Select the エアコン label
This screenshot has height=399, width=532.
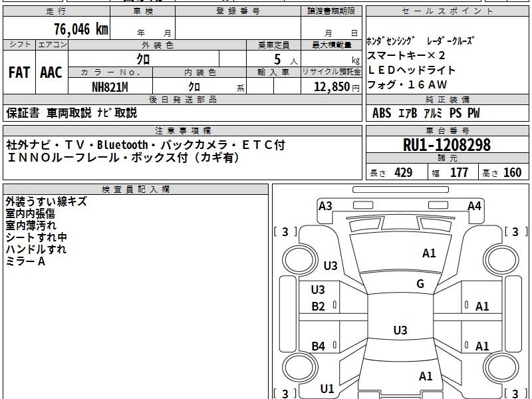point(52,45)
